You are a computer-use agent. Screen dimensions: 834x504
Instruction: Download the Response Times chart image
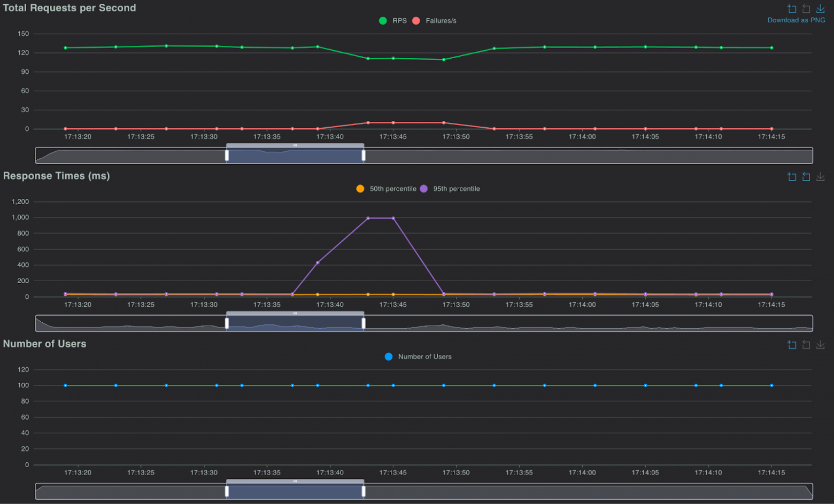point(821,177)
